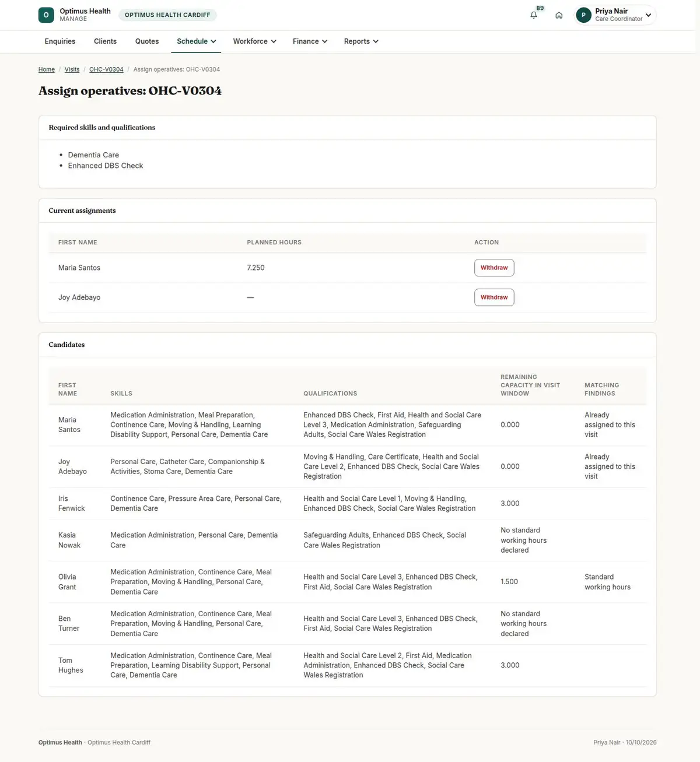Screen dimensions: 700x762
Task: Select Kasia Nowak in the candidates table
Action: [x=69, y=540]
